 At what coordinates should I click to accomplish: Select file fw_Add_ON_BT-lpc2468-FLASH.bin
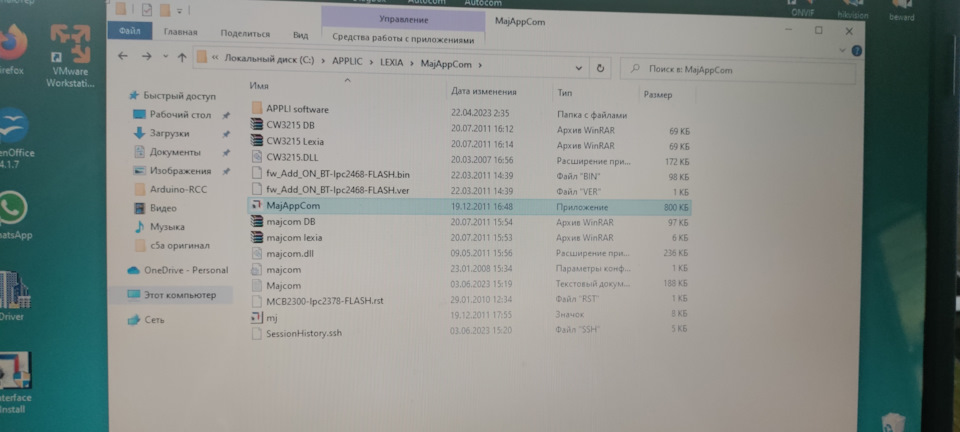click(x=338, y=174)
